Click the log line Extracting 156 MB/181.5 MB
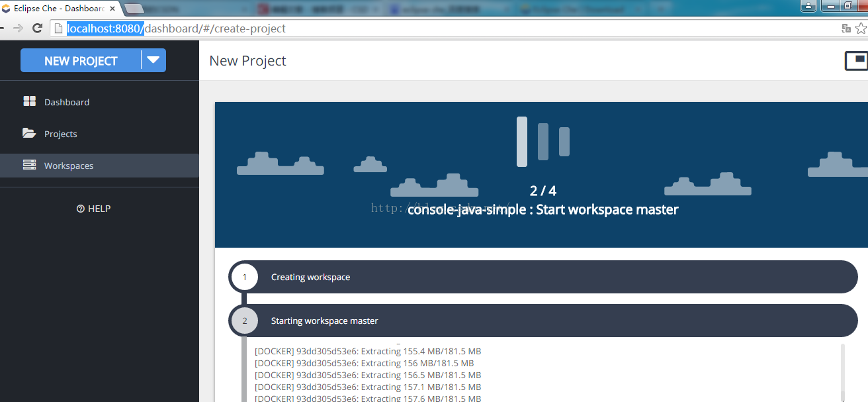Screen dimensions: 868x402 coord(364,363)
